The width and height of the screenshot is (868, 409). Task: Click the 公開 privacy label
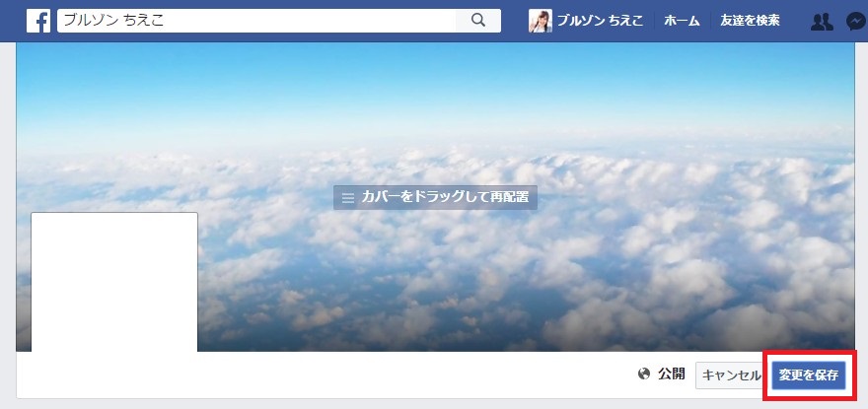coord(672,375)
